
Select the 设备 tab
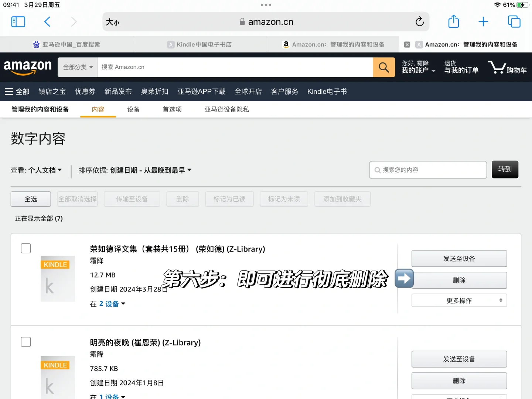click(133, 109)
